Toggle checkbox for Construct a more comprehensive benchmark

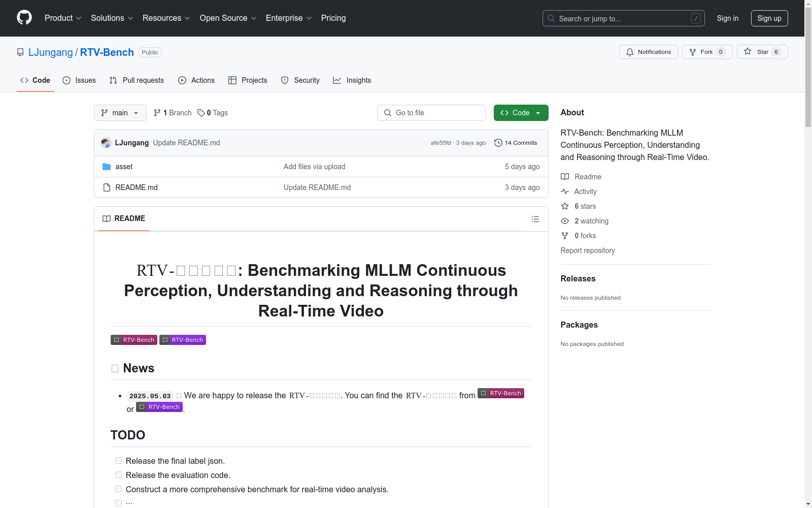click(x=118, y=489)
